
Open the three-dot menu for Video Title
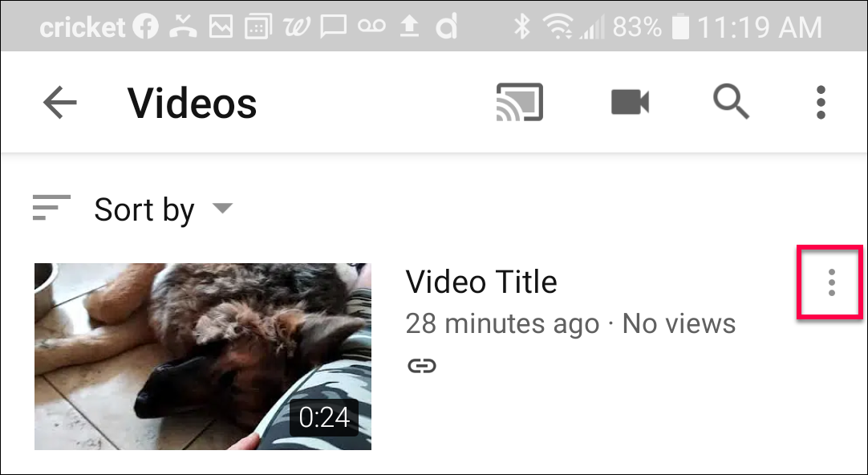(831, 282)
